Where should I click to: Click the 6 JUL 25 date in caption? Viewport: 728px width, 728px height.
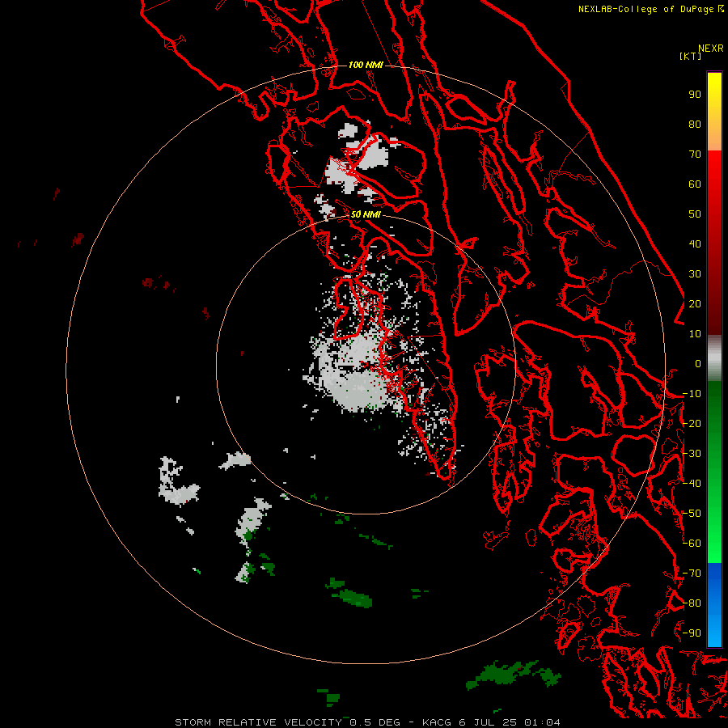(488, 722)
